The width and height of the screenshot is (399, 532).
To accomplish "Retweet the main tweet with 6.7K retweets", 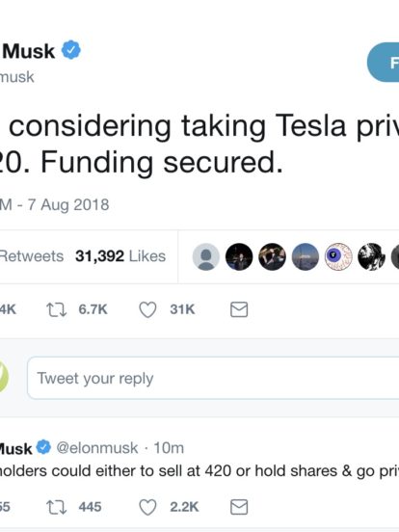I will pyautogui.click(x=57, y=309).
